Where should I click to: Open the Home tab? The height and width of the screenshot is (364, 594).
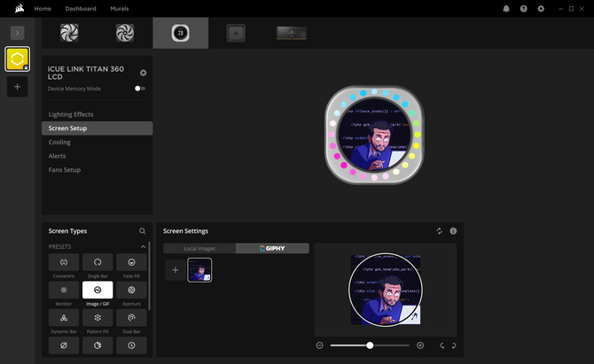(43, 8)
